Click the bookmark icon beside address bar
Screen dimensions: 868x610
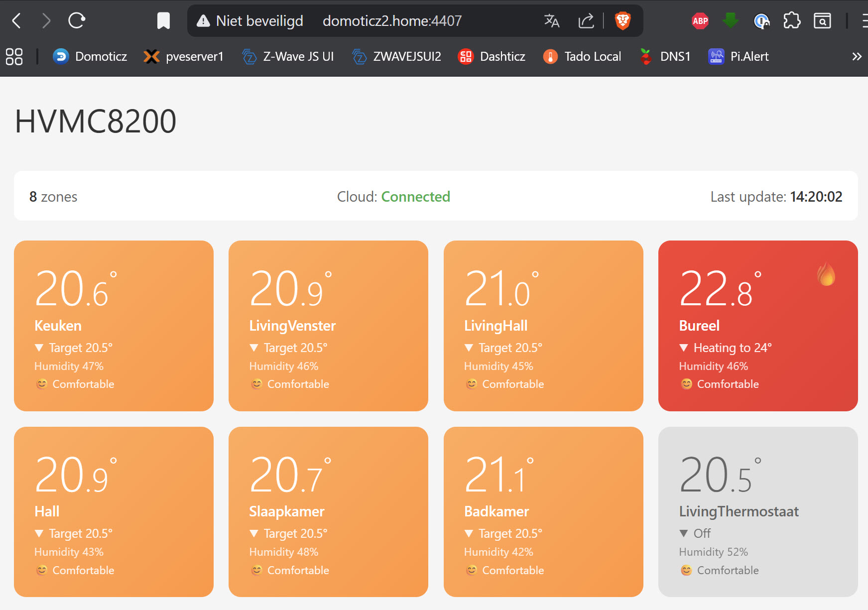(x=163, y=21)
